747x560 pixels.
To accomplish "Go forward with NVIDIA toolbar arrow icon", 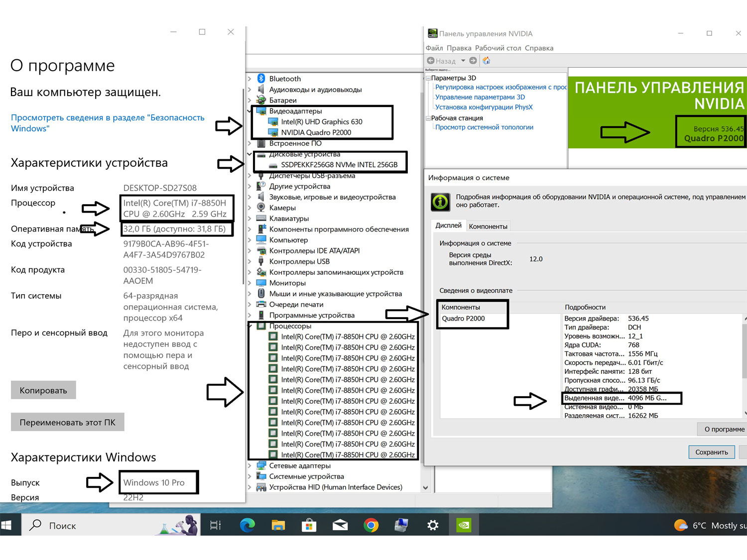I will 473,61.
